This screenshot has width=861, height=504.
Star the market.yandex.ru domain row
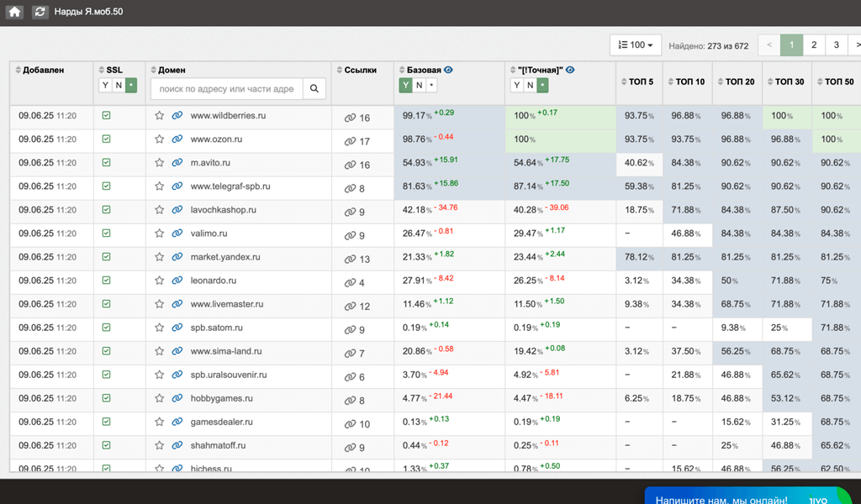[x=160, y=257]
